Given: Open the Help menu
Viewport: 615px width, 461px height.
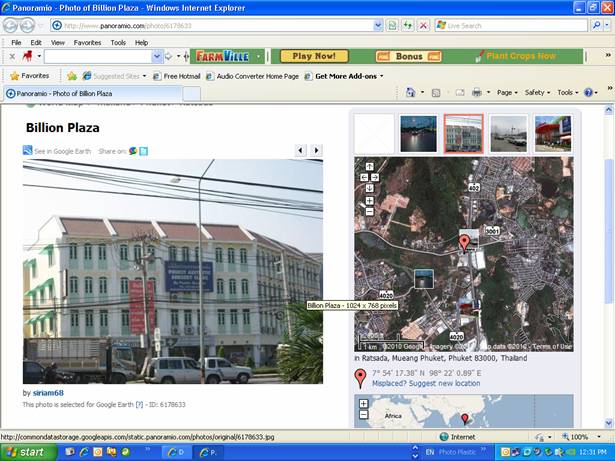Looking at the screenshot, I should point(141,42).
